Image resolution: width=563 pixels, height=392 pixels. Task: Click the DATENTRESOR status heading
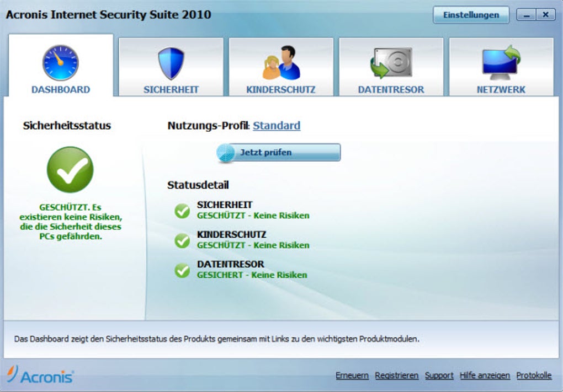click(x=230, y=264)
